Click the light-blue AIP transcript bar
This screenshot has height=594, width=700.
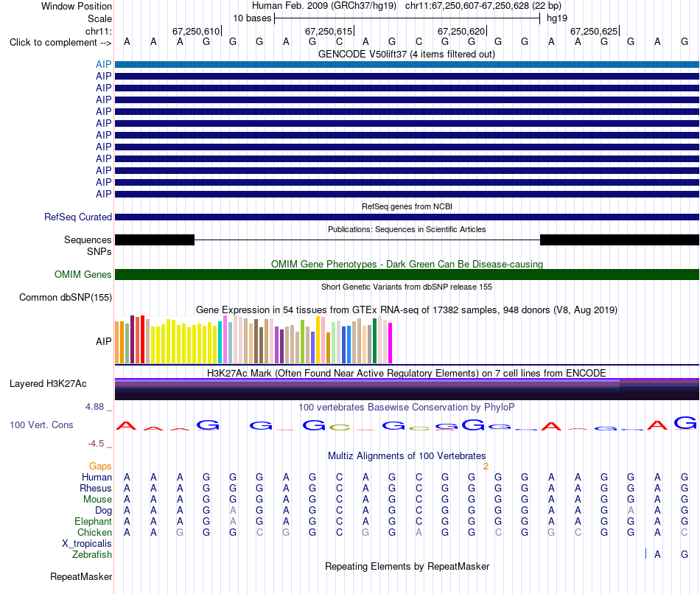407,64
